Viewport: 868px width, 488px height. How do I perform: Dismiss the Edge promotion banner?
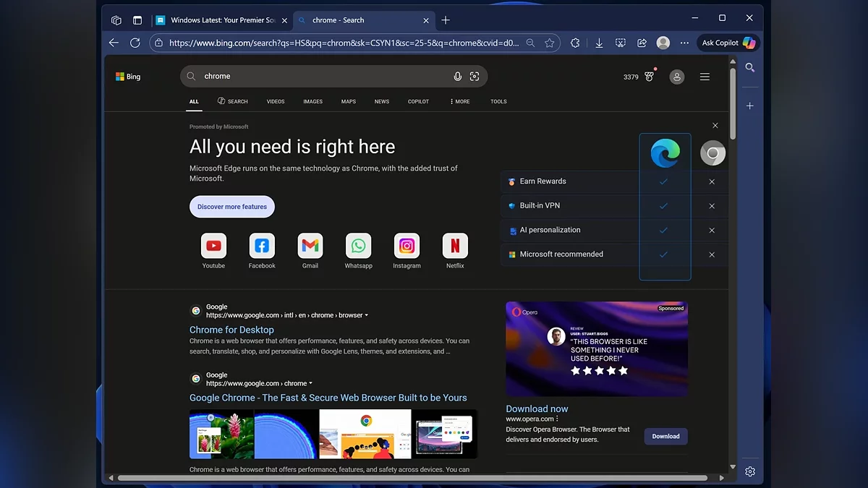click(715, 126)
